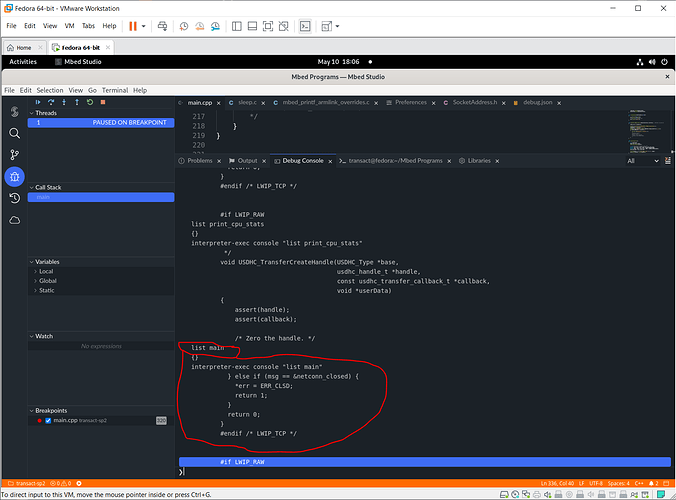Select the Debug bug icon in sidebar
This screenshot has height=500, width=676.
[x=15, y=177]
